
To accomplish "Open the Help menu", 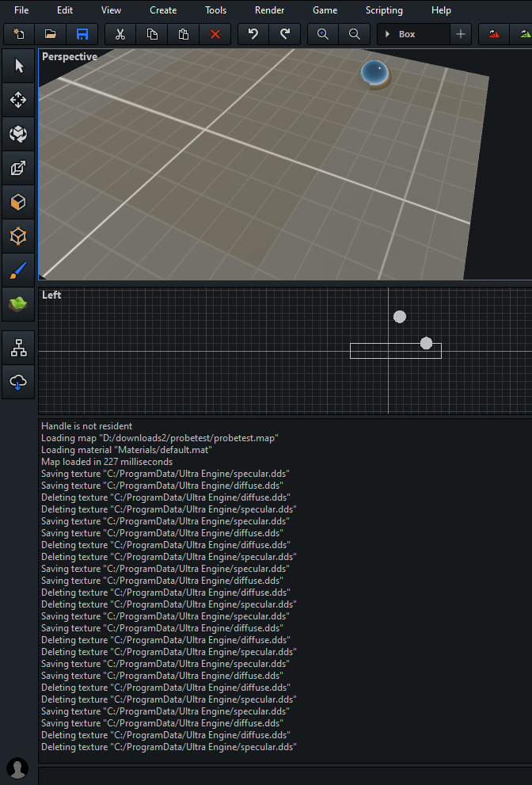I will click(442, 10).
